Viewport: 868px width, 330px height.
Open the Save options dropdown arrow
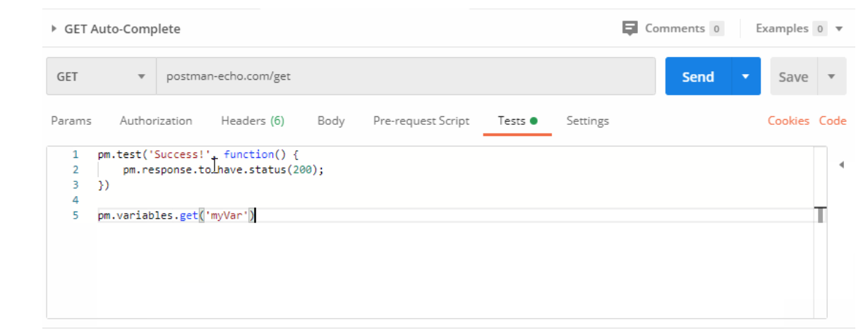click(831, 77)
